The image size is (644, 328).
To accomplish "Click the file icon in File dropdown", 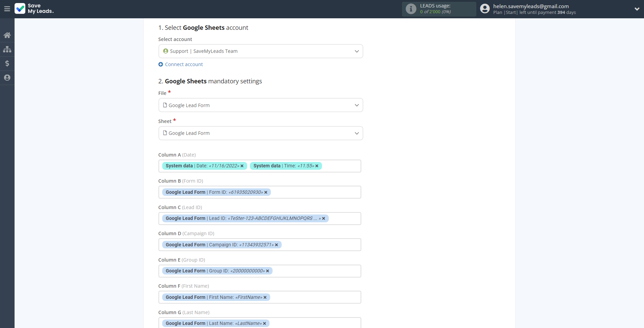I will [165, 105].
